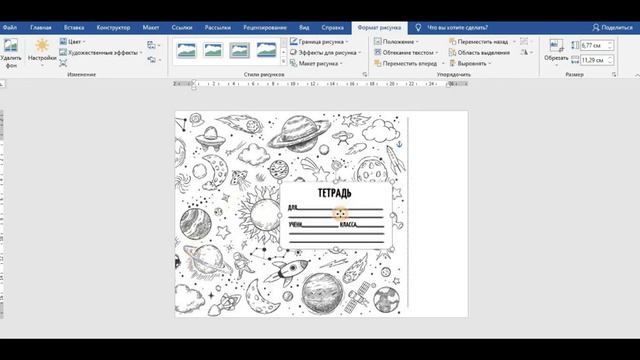Open the Стили рисунков dialog launcher

(x=364, y=75)
